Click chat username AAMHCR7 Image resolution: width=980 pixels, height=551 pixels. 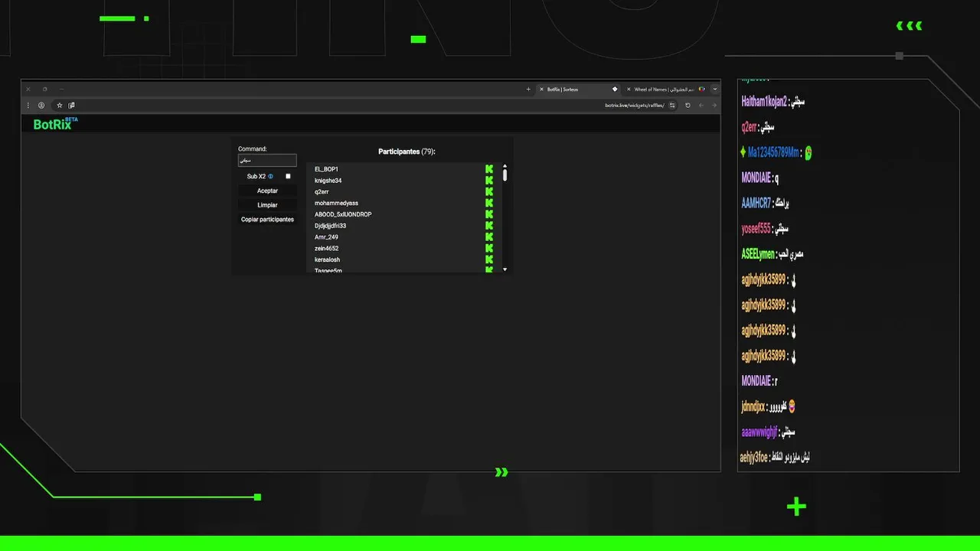pos(756,204)
